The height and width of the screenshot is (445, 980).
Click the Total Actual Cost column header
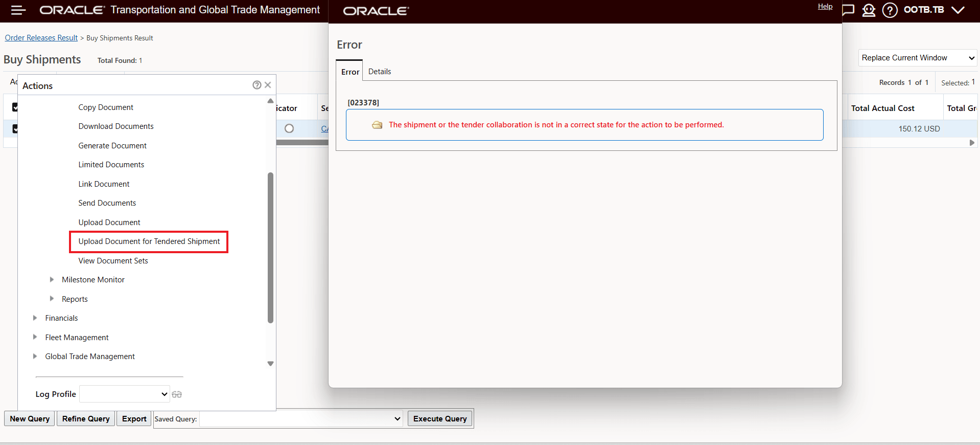click(x=883, y=108)
